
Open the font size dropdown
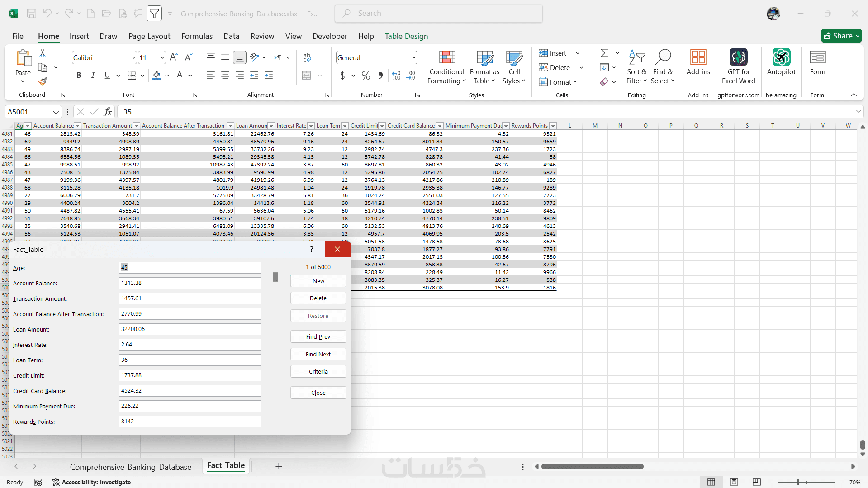tap(162, 57)
